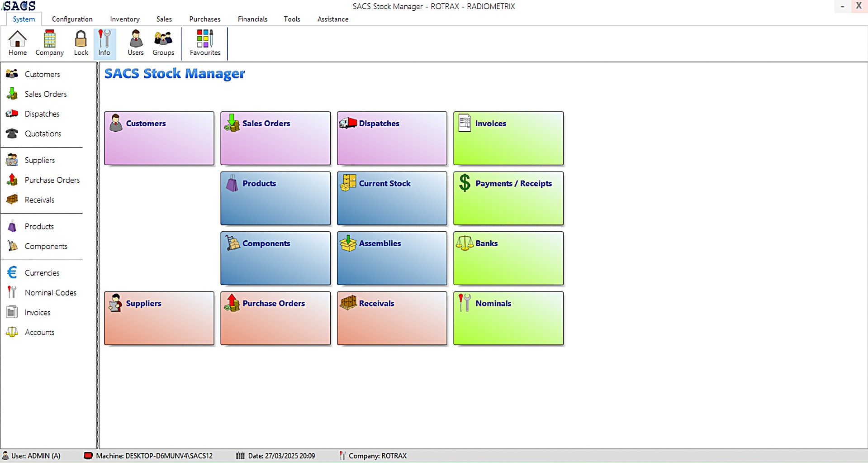Screen dimensions: 868x463
Task: Click the scales icon on the Banks tile
Action: [x=465, y=243]
